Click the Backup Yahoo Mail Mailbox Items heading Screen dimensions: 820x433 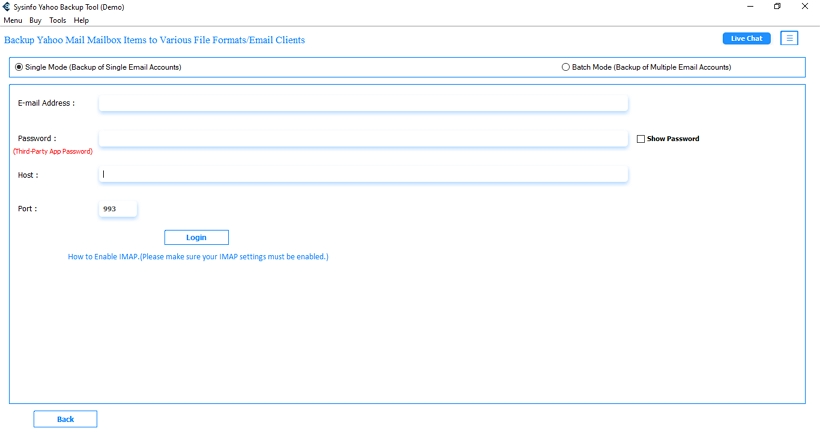tap(154, 40)
